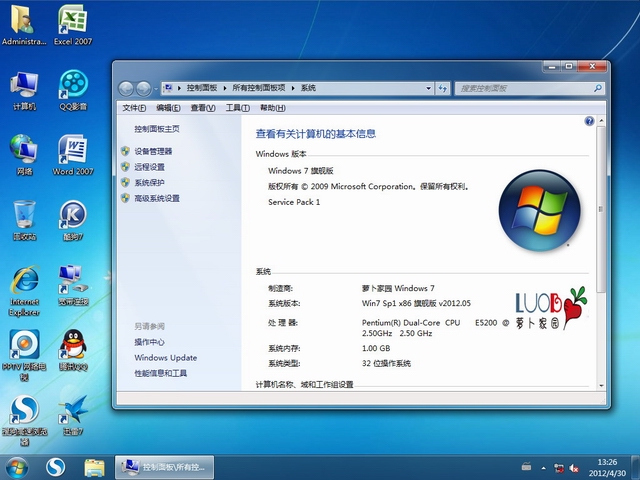Open the Administrator folder desktop icon
The image size is (640, 480).
[23, 24]
